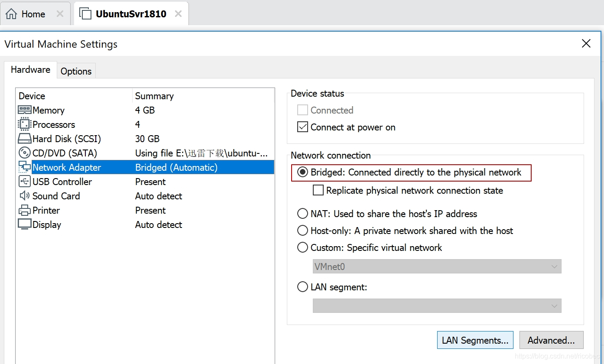Screen dimensions: 604x364
Task: Select the Bridged network connection option
Action: tap(302, 172)
